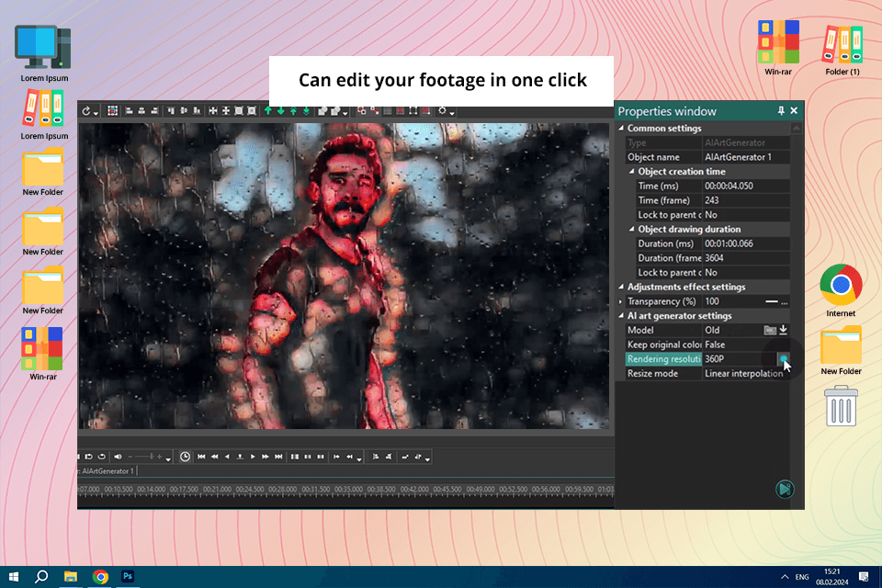This screenshot has height=588, width=882.
Task: Collapse the Common settings section
Action: pos(622,129)
